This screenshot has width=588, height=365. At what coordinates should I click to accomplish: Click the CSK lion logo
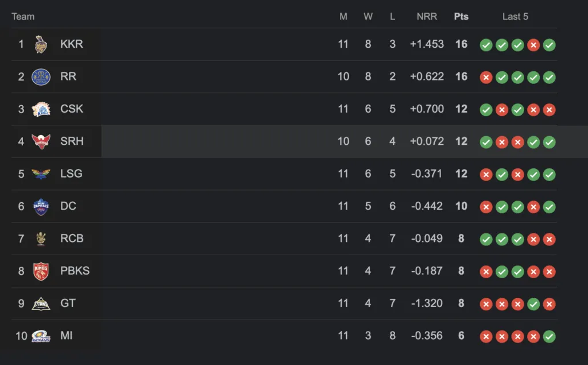(x=41, y=109)
